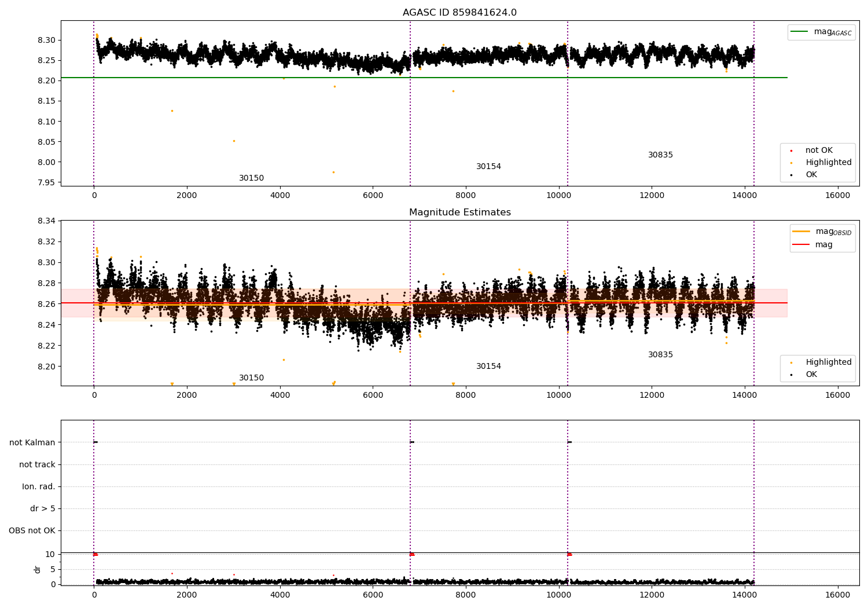The image size is (868, 608).
Task: Click the 'OBS not OK' axis label
Action: pyautogui.click(x=32, y=531)
